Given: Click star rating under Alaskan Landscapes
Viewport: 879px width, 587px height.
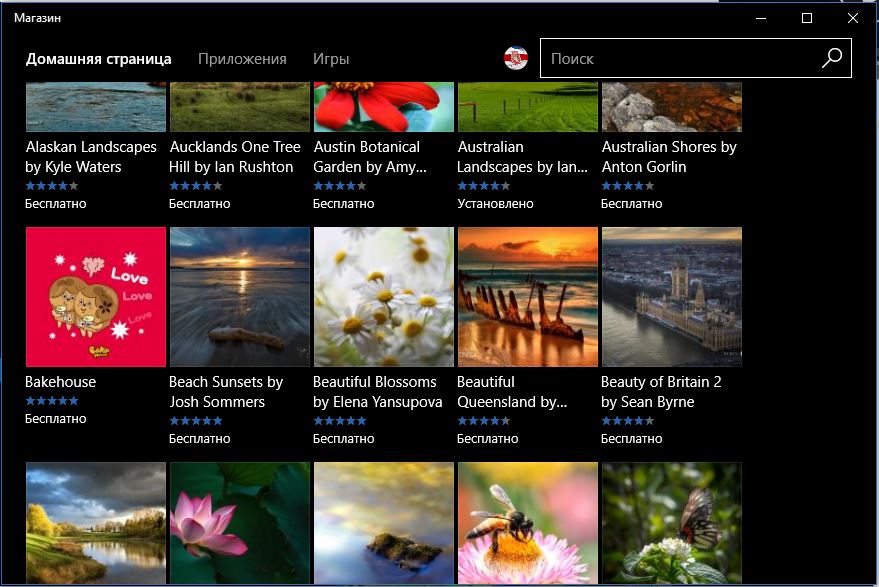Looking at the screenshot, I should click(52, 186).
